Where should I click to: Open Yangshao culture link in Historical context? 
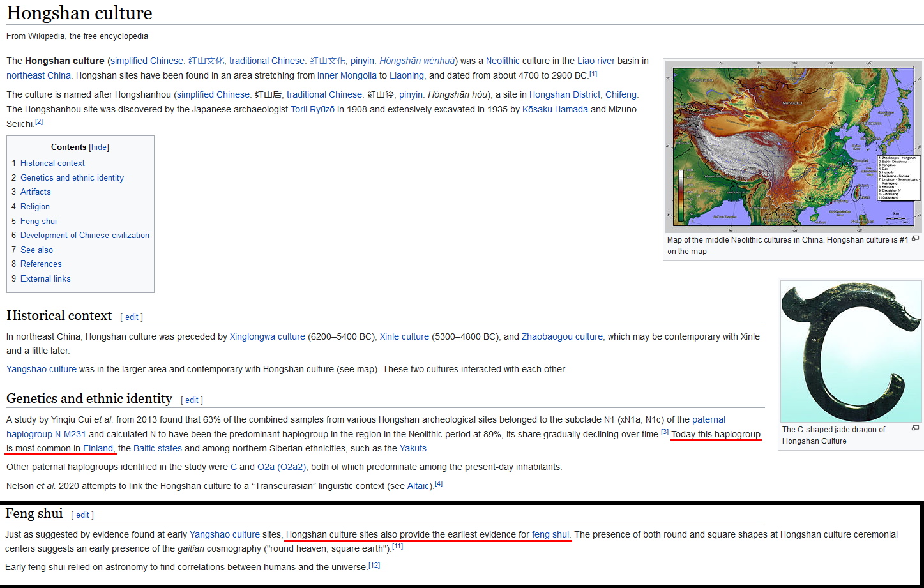click(42, 370)
